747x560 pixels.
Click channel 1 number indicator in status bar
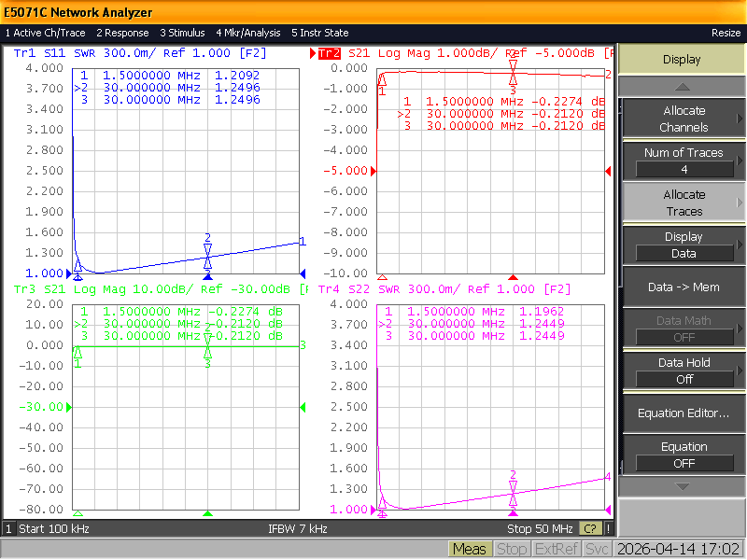click(x=8, y=528)
